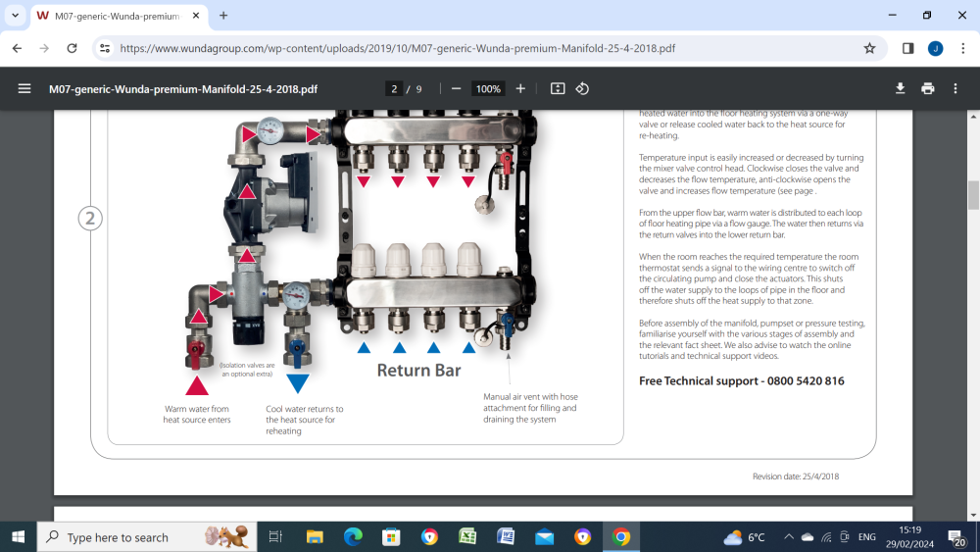Show hidden system tray icons

click(789, 537)
